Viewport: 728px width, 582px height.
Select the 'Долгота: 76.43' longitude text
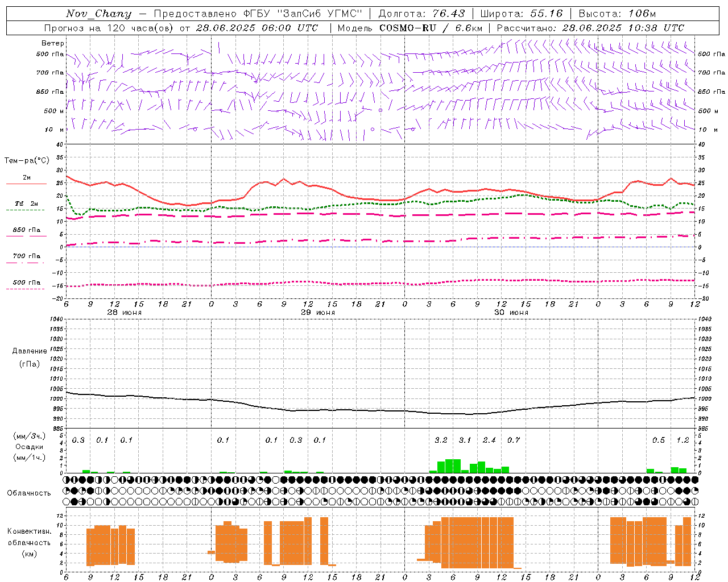(x=421, y=14)
